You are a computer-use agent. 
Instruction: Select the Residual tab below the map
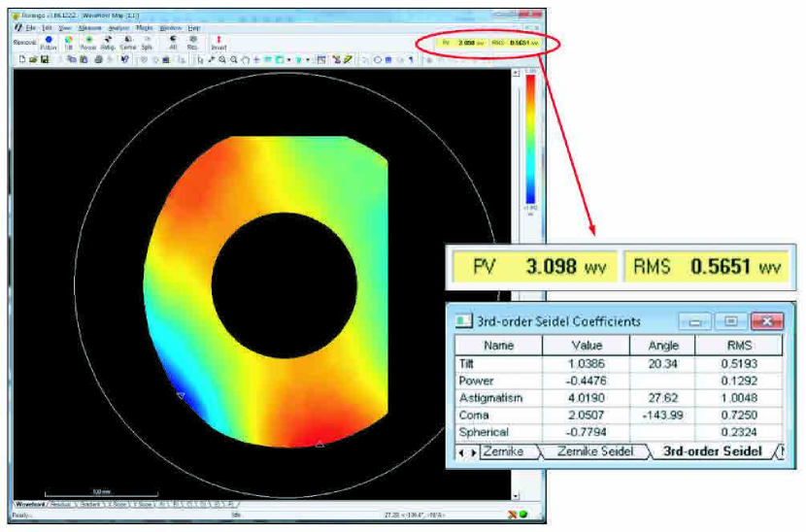coord(60,505)
